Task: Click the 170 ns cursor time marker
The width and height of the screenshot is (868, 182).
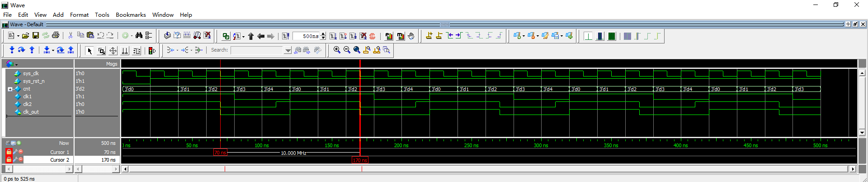Action: [x=360, y=160]
